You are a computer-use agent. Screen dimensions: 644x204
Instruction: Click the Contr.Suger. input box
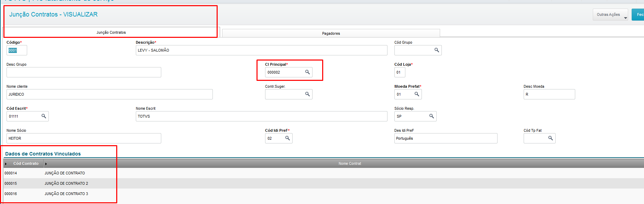pos(288,94)
